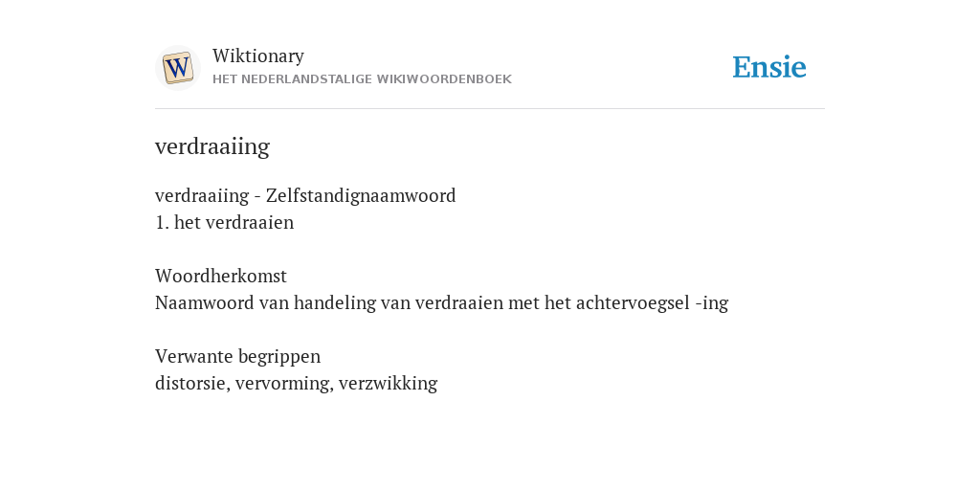This screenshot has width=980, height=490.
Task: Click the related term verzwikking
Action: (x=389, y=383)
